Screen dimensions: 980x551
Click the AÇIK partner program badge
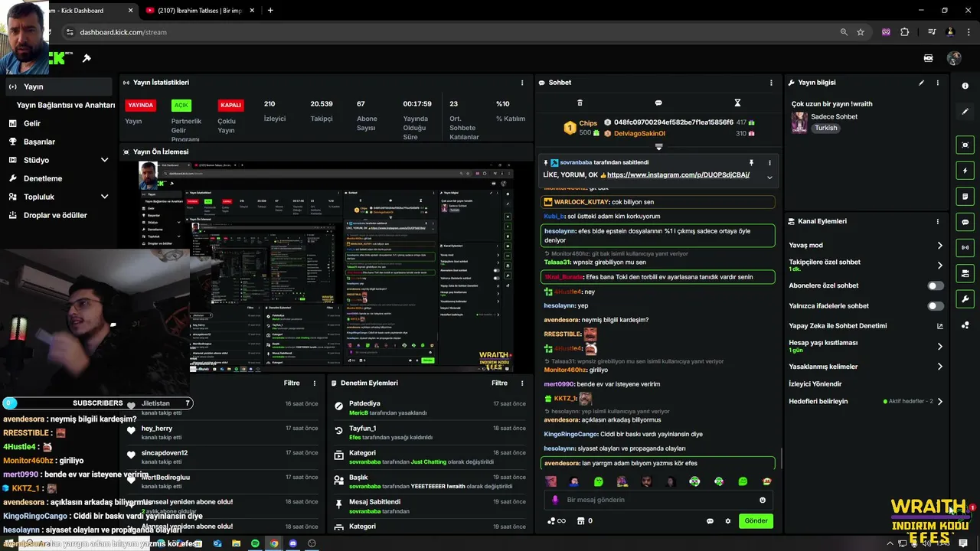[181, 105]
